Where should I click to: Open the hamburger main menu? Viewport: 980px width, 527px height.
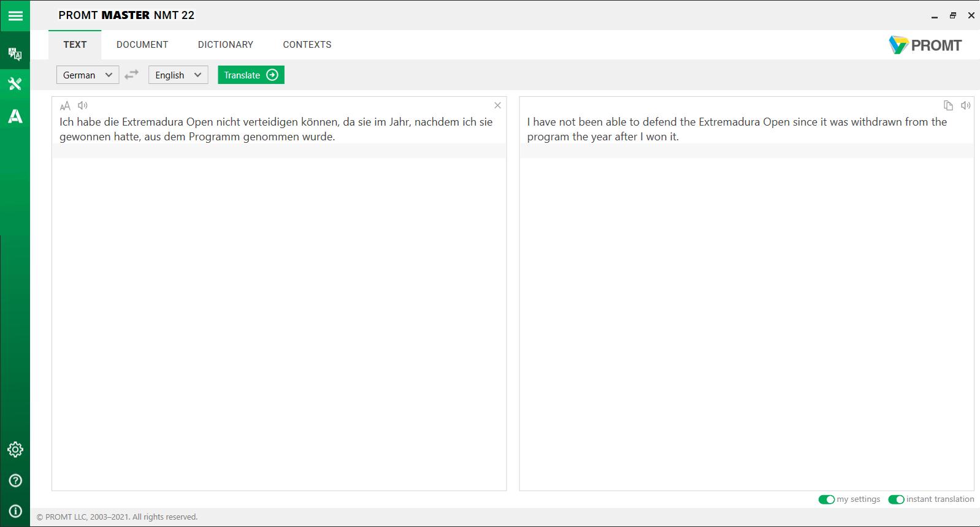pyautogui.click(x=15, y=15)
